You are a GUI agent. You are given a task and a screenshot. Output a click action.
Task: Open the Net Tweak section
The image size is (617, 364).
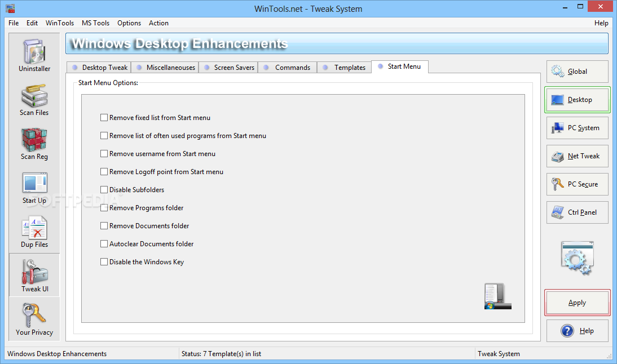578,156
